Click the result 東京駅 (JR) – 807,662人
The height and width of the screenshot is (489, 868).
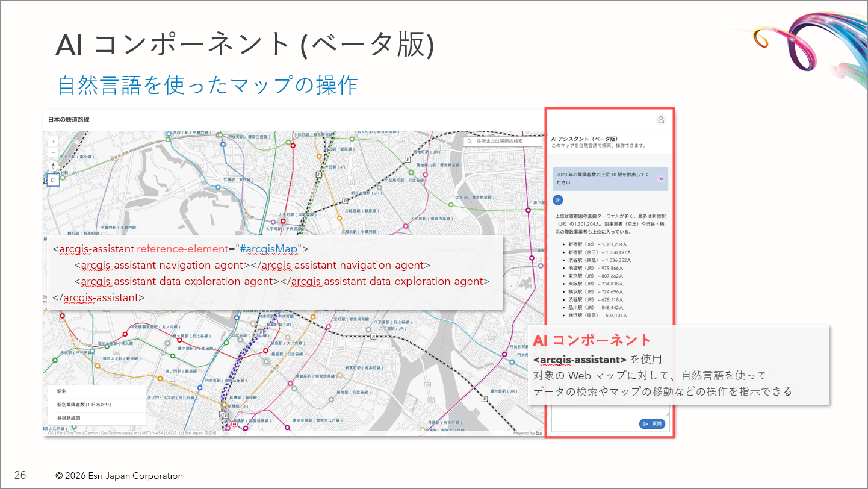[x=595, y=276]
